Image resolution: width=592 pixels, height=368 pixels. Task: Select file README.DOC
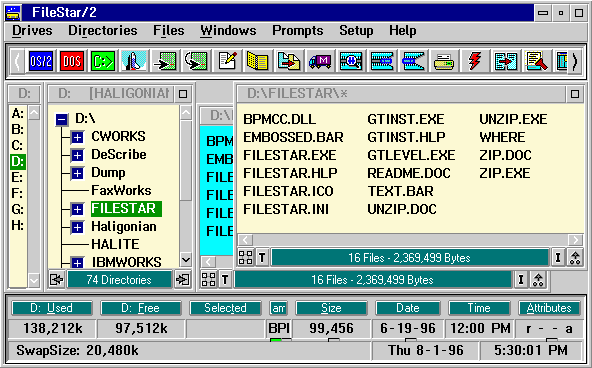(409, 173)
